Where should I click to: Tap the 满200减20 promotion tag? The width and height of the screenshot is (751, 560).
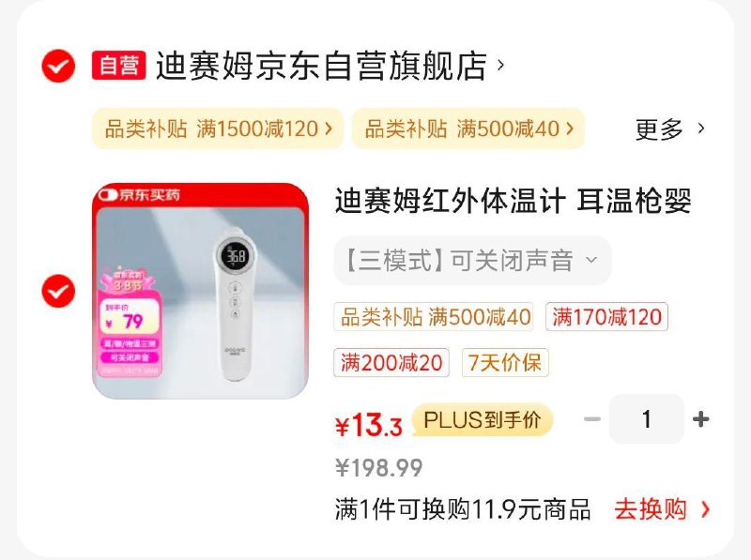[x=391, y=363]
